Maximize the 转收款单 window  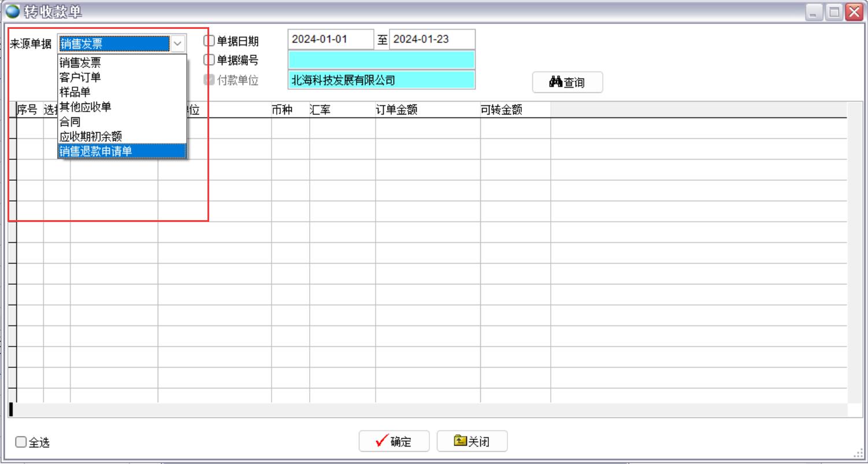834,12
